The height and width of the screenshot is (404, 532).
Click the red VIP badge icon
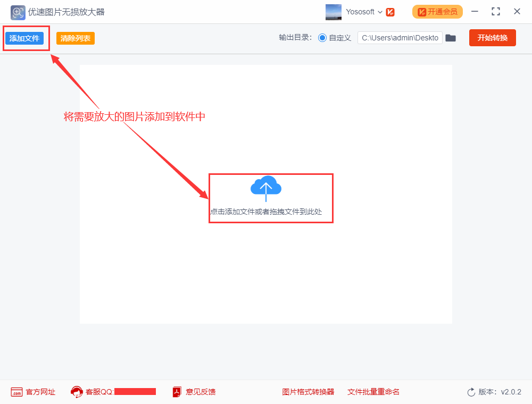pos(390,12)
